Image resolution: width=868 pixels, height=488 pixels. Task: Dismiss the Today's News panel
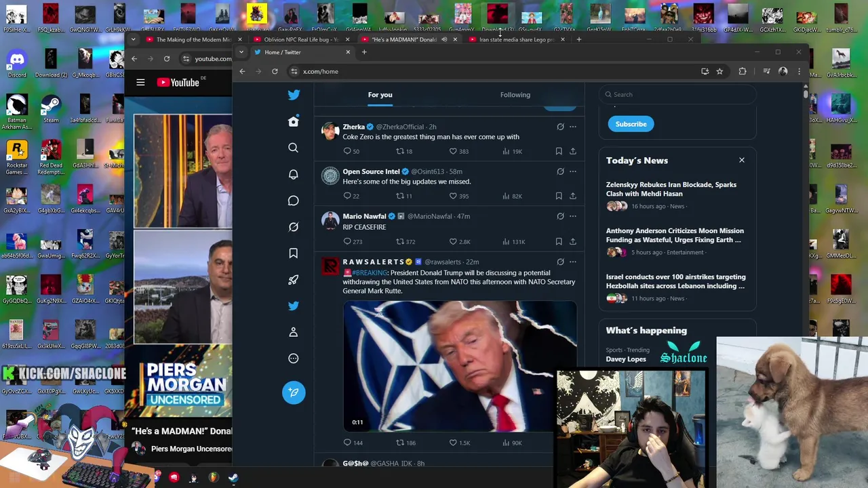click(x=742, y=161)
